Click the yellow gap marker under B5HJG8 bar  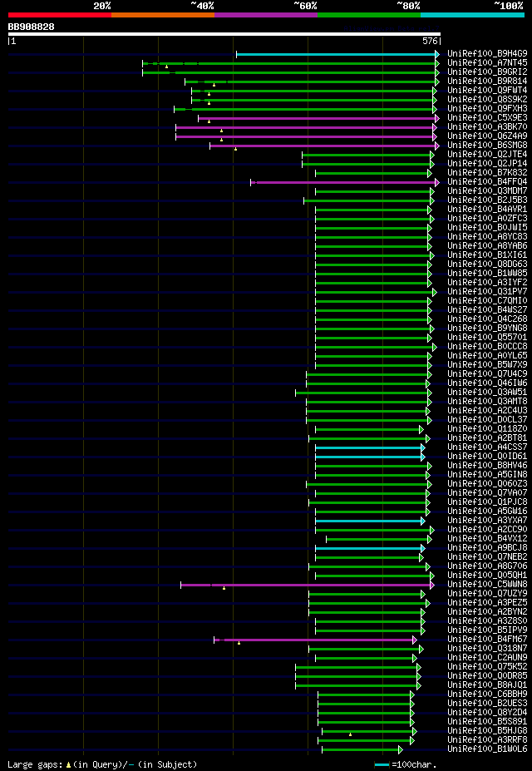click(x=350, y=734)
